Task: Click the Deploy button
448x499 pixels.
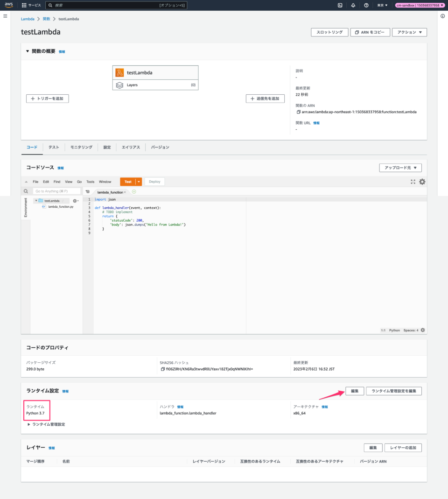Action: 155,182
